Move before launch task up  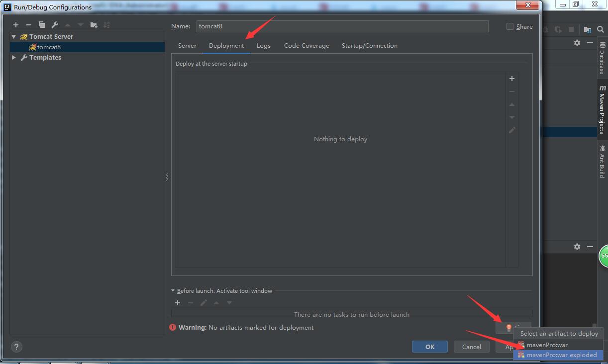216,303
